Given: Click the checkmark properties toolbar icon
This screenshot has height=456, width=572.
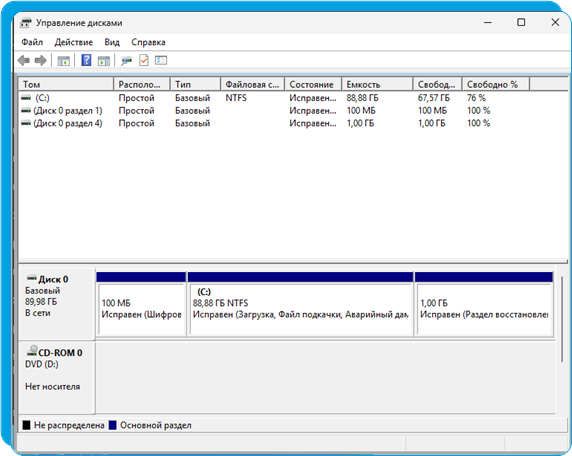Looking at the screenshot, I should click(x=144, y=60).
